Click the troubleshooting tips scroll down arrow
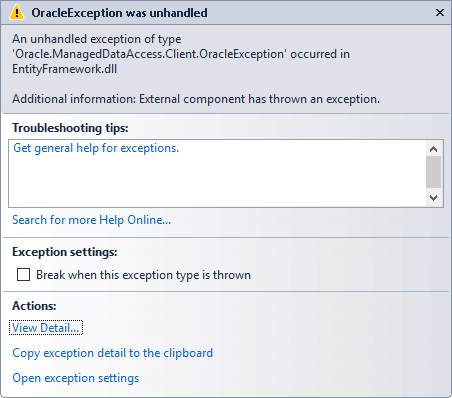Screen dimensions: 452x398 433,198
